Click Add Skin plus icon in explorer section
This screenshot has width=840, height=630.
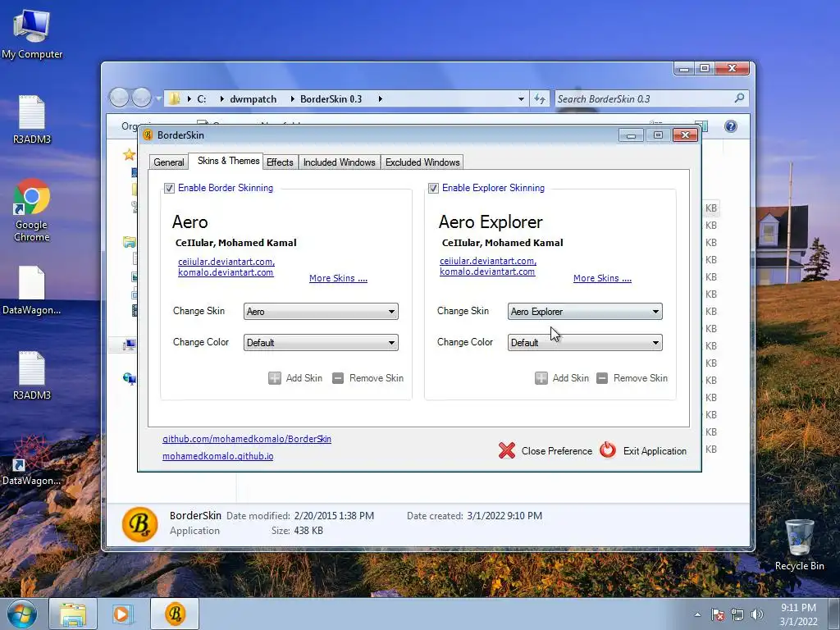click(x=541, y=378)
